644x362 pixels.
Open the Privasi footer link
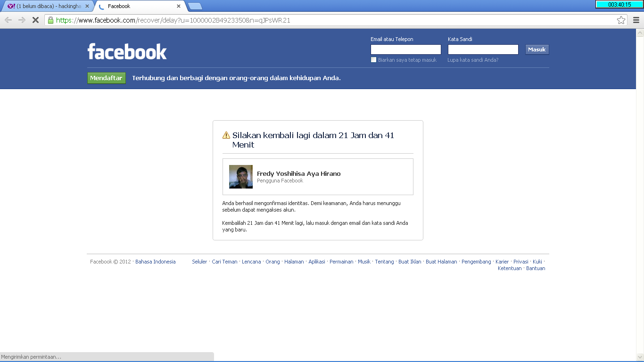521,262
